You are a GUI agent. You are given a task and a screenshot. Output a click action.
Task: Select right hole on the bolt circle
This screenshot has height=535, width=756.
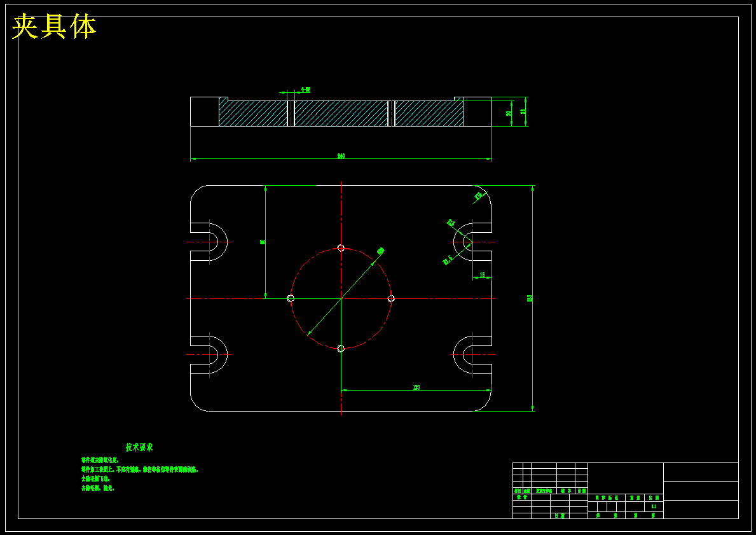[391, 298]
